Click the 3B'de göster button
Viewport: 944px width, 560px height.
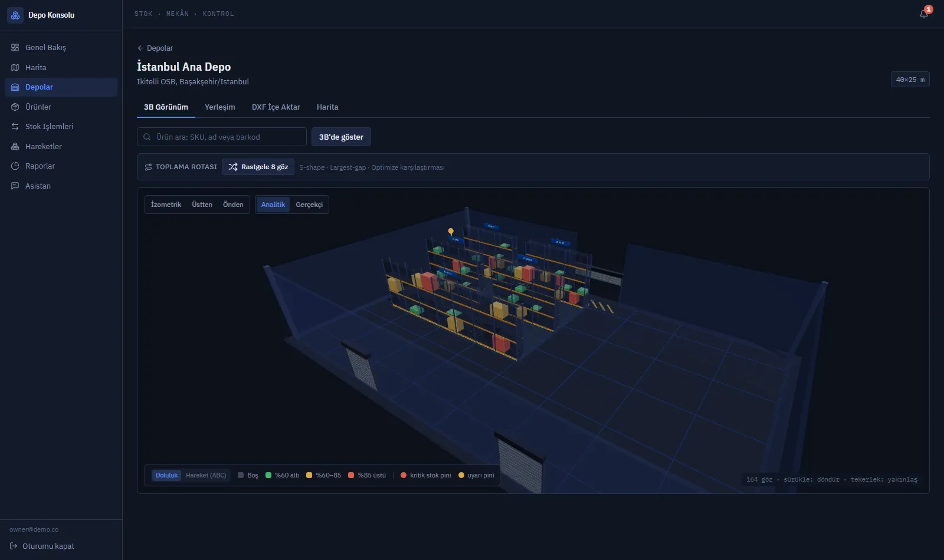341,137
